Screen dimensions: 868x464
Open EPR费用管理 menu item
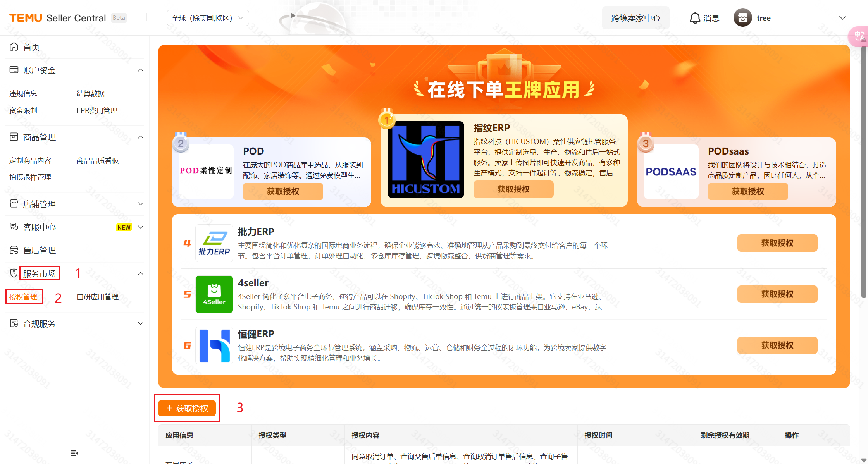pos(97,110)
